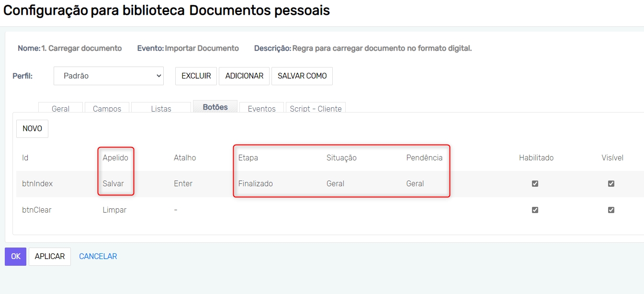Disable Habilitado for the btnClear row

535,210
